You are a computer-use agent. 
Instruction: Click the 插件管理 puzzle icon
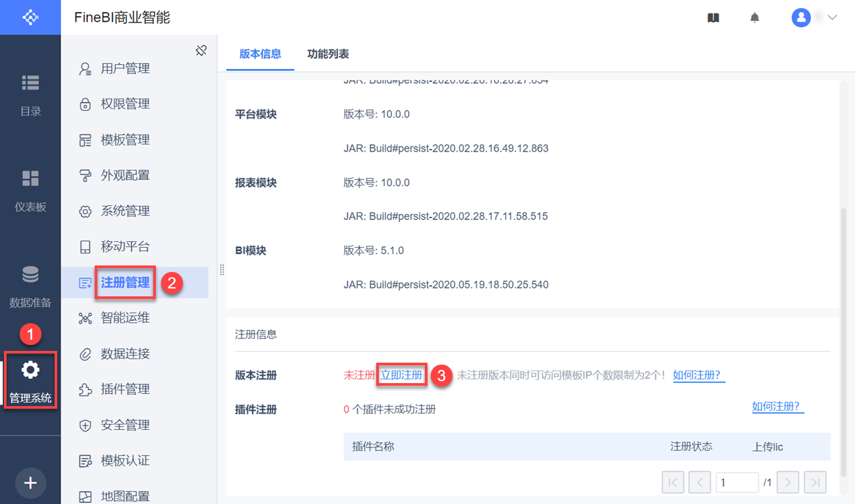coord(85,390)
